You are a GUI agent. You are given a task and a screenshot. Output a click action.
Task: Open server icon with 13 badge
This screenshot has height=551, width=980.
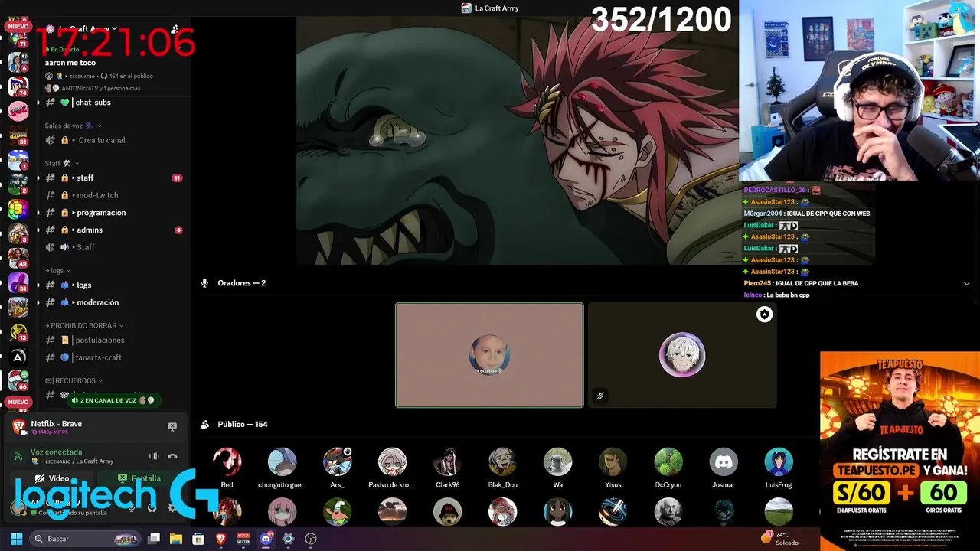18,331
